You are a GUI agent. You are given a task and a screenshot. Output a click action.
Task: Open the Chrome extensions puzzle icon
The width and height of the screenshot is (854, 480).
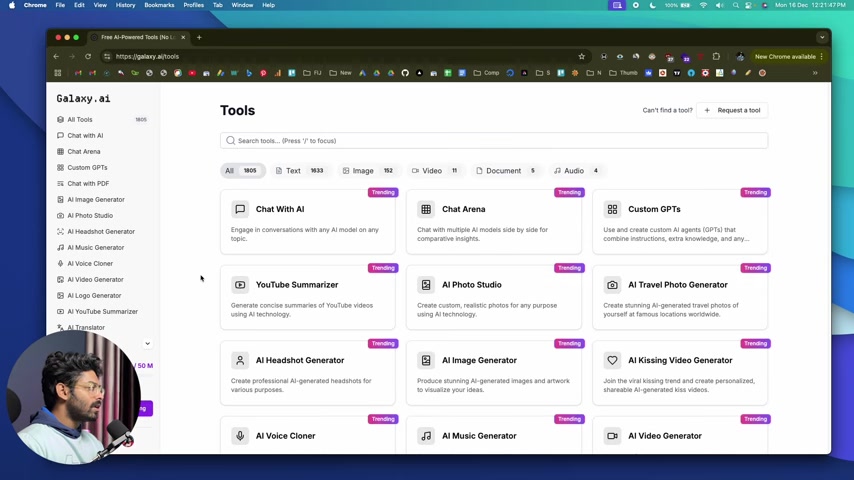[x=716, y=56]
